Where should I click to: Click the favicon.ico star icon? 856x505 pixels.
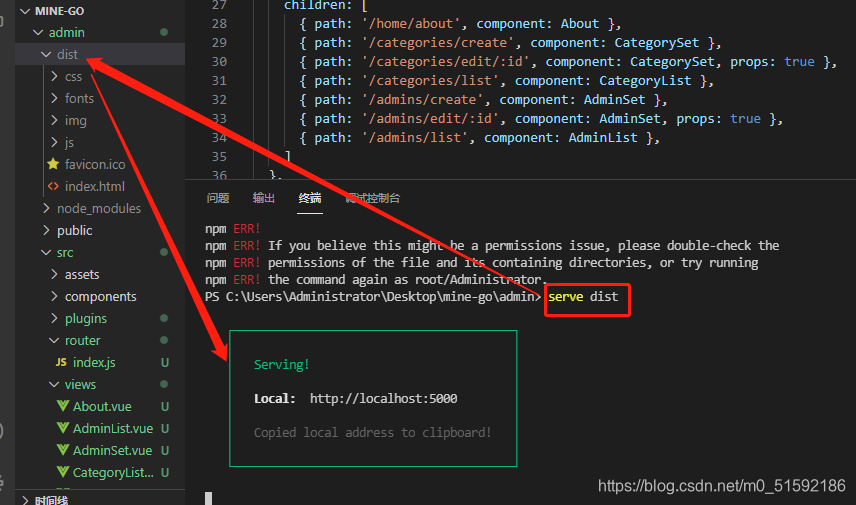[x=53, y=164]
